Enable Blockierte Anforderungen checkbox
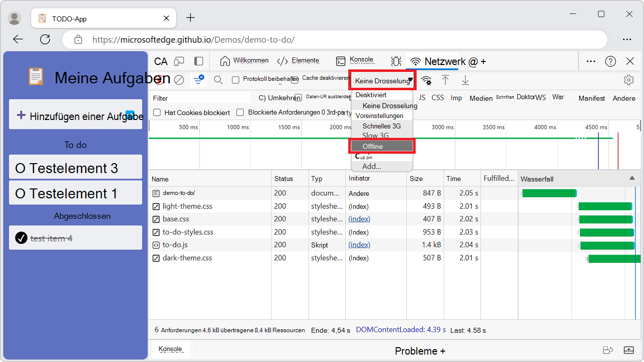644x362 pixels. (240, 113)
